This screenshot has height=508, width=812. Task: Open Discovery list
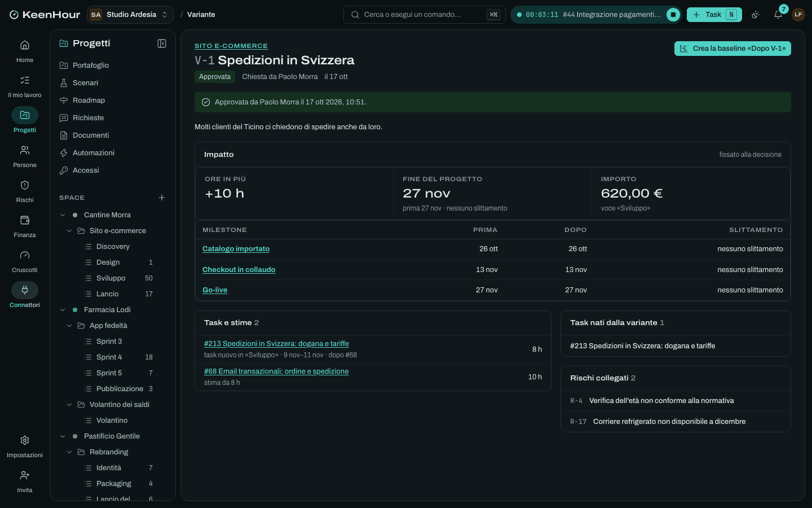coord(113,247)
